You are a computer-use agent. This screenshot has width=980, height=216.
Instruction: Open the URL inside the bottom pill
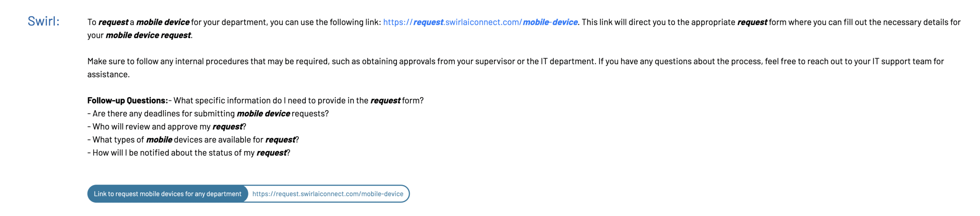(x=328, y=194)
